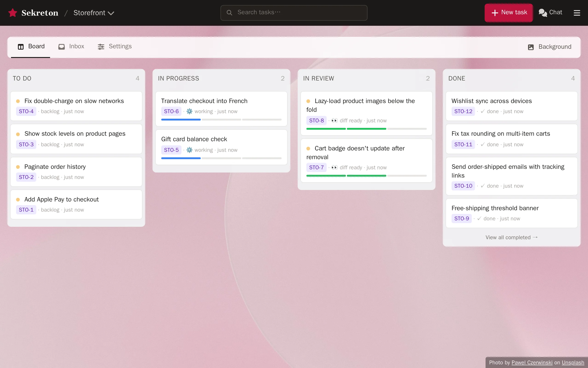Open the Background picker button
The height and width of the screenshot is (368, 588).
point(549,47)
